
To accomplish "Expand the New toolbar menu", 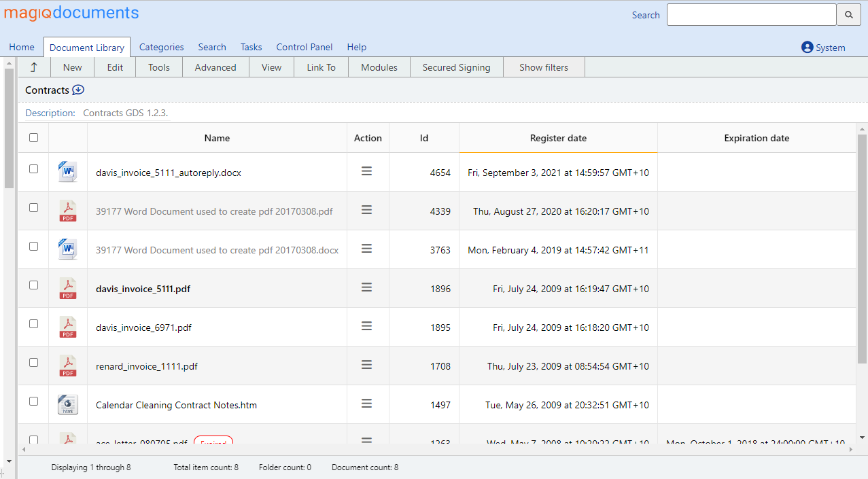I will [72, 67].
